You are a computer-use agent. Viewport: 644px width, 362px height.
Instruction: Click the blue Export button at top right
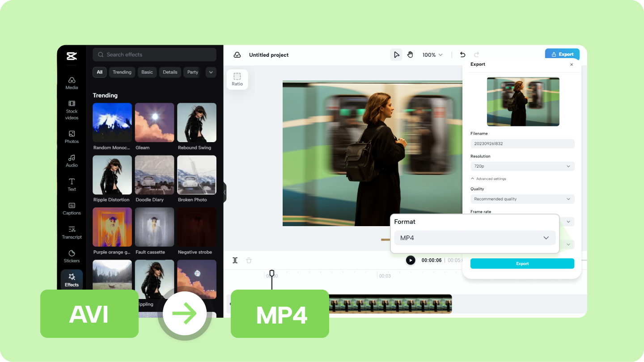coord(562,54)
